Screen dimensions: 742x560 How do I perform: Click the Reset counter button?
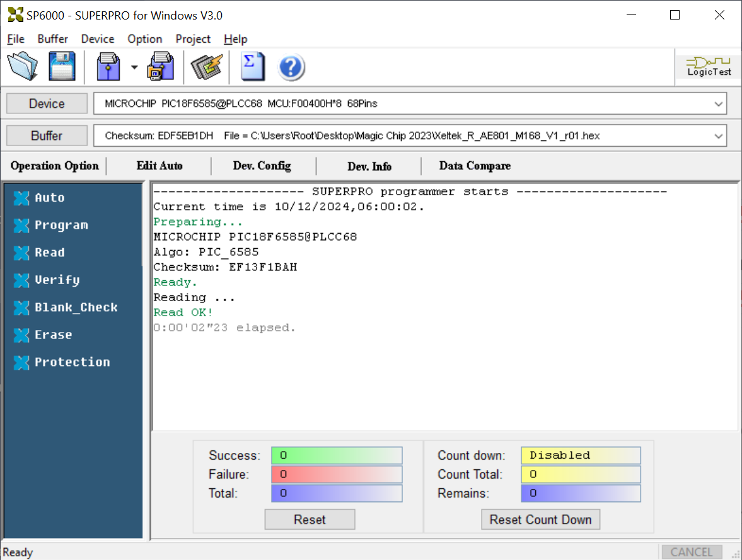[x=310, y=519]
